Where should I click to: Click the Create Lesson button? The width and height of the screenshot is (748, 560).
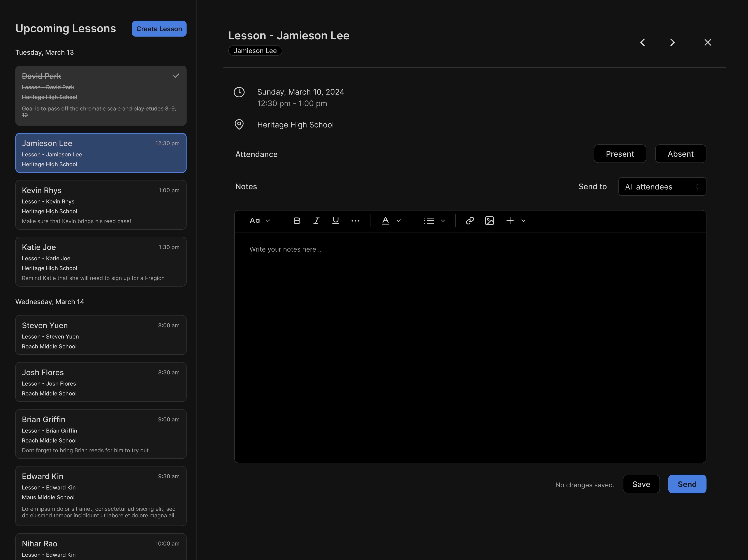coord(159,29)
